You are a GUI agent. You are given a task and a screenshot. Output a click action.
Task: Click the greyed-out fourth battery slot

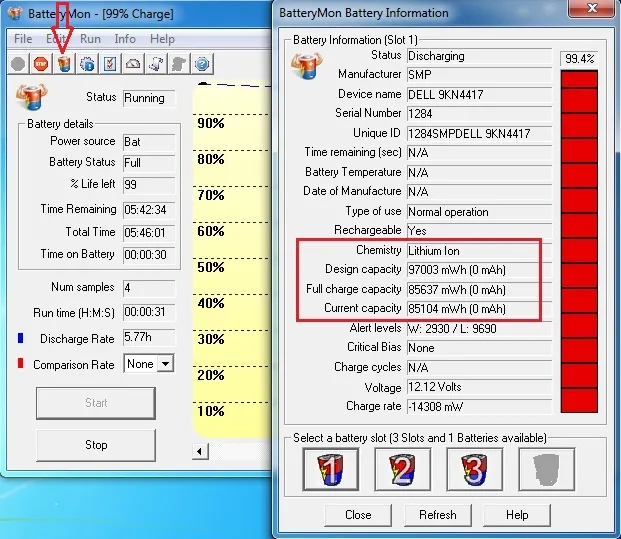546,469
